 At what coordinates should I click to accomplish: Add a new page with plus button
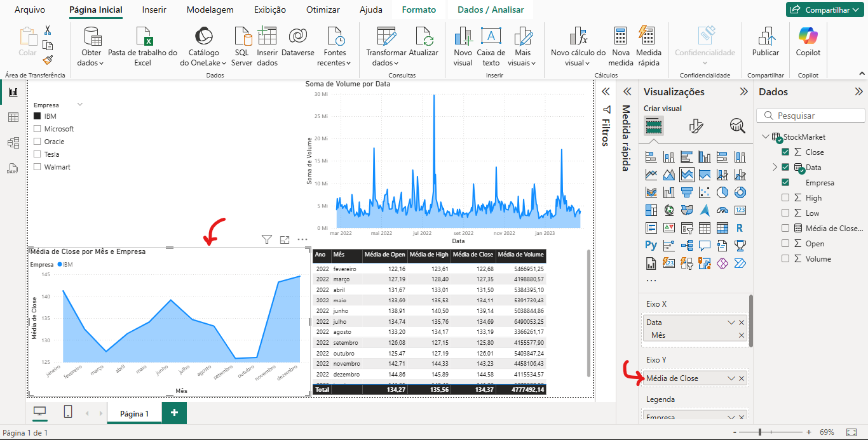click(174, 413)
